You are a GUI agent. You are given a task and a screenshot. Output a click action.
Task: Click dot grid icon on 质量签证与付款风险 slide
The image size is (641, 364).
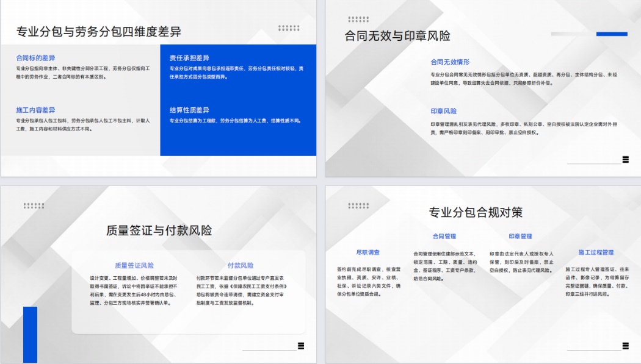34,205
